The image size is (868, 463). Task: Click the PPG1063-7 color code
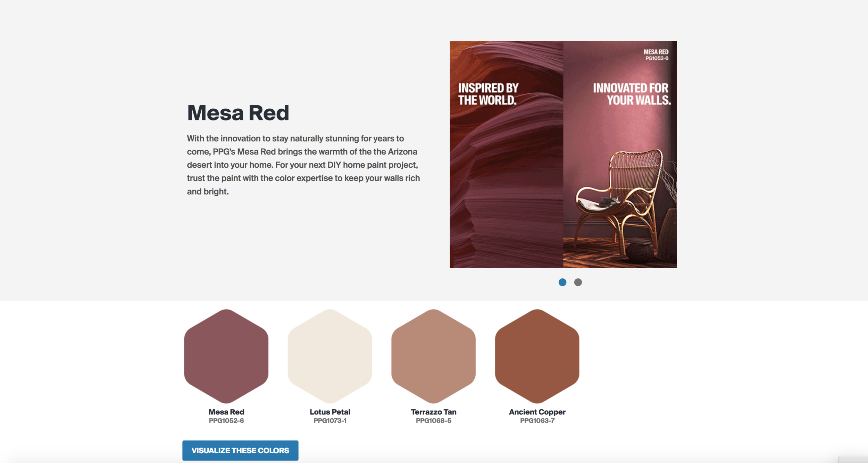(537, 421)
